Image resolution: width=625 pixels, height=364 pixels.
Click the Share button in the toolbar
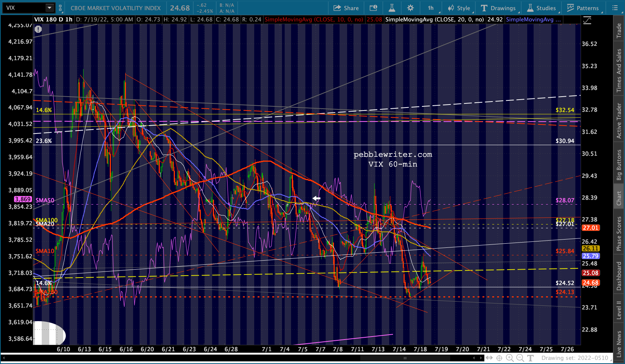pyautogui.click(x=346, y=8)
